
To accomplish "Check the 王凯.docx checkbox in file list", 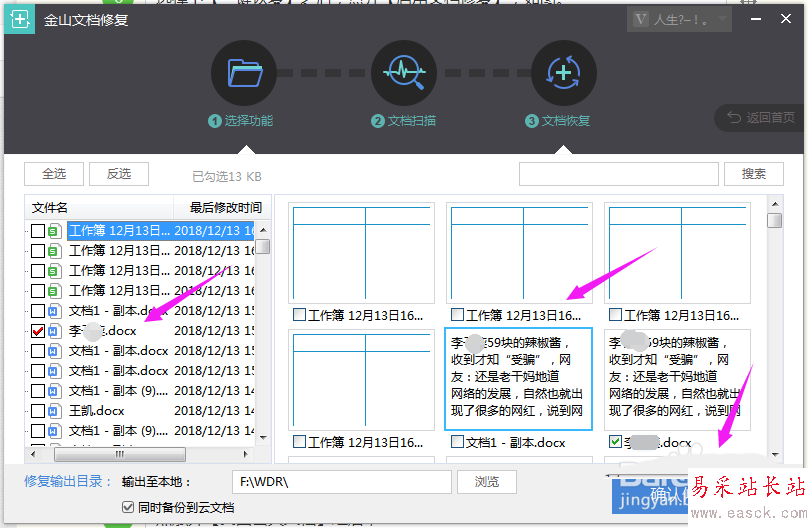I will 38,411.
